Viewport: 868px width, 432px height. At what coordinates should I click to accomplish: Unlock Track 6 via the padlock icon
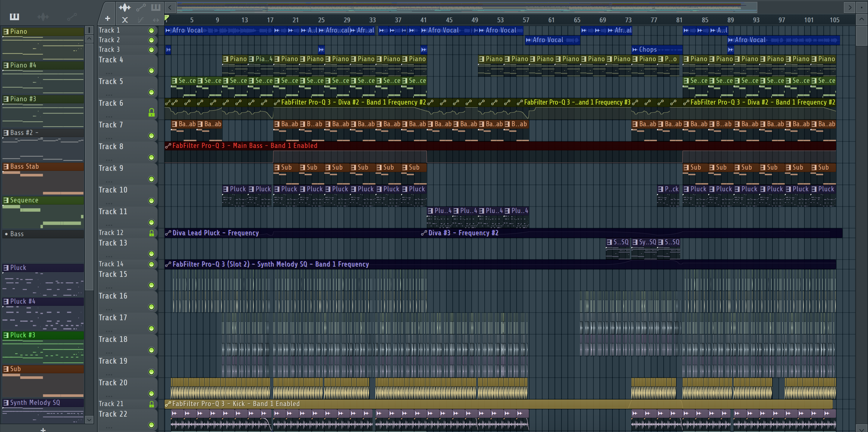point(151,113)
